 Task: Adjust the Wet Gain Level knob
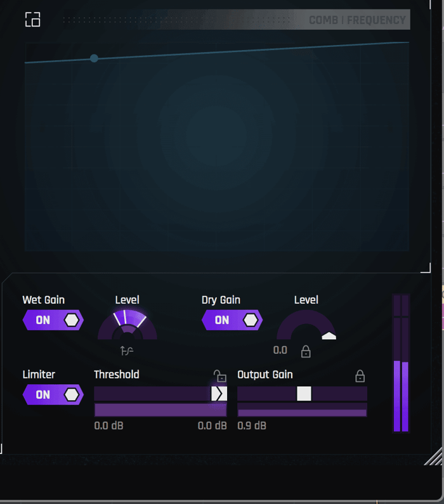pyautogui.click(x=127, y=325)
